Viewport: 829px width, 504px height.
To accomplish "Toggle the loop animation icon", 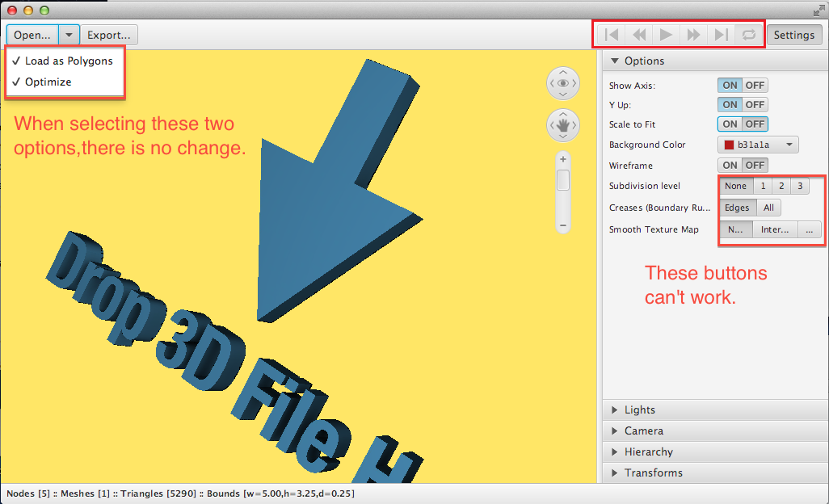I will (749, 35).
